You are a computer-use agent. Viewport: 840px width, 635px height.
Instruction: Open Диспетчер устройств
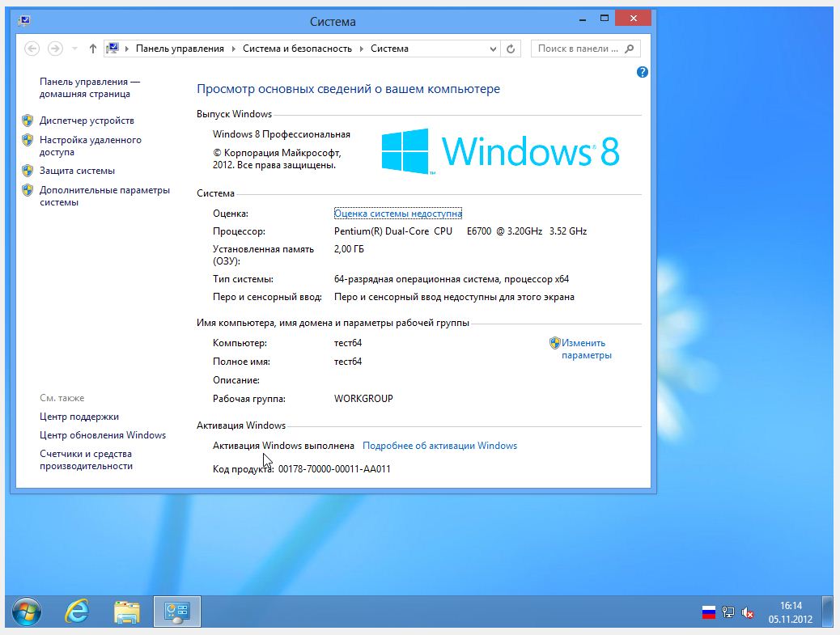click(x=87, y=121)
